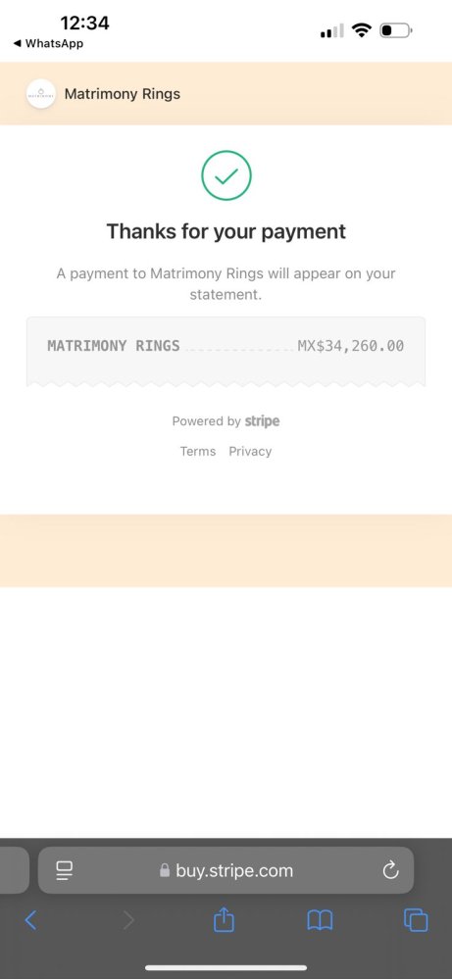
Task: Open the bookmarks book icon
Action: coord(320,920)
